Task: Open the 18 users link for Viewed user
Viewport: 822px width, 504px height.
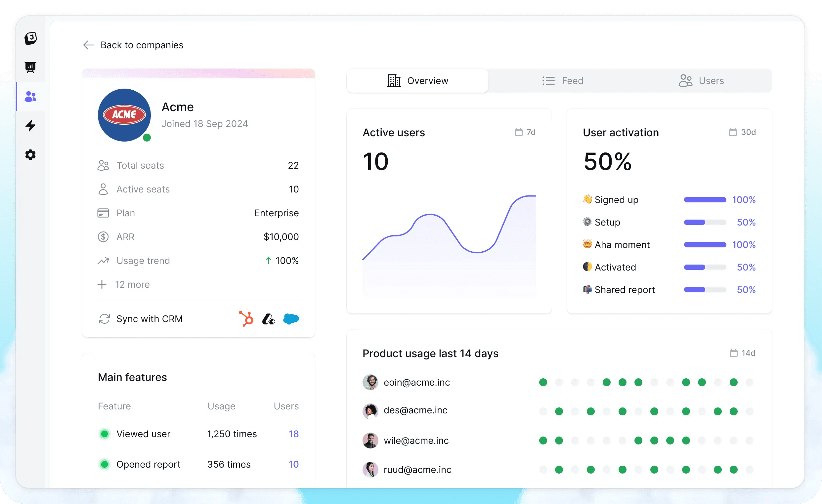Action: [x=293, y=434]
